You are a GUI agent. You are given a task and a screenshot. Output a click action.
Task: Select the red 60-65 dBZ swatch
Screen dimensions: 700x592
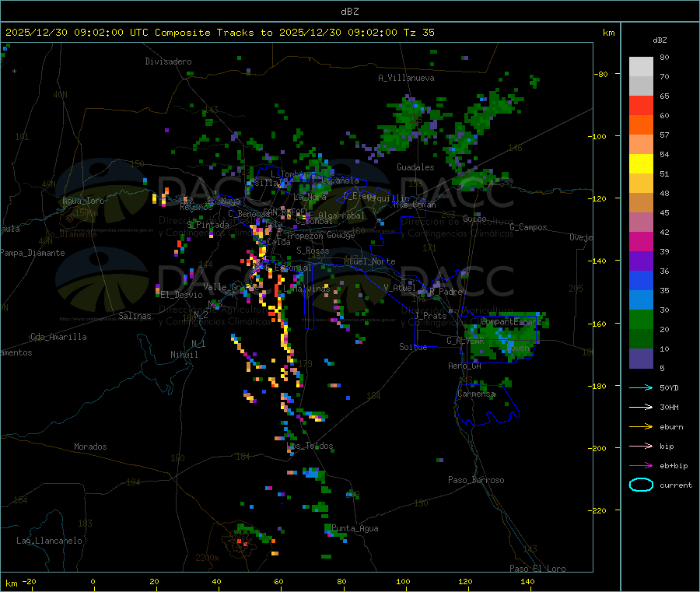(641, 105)
